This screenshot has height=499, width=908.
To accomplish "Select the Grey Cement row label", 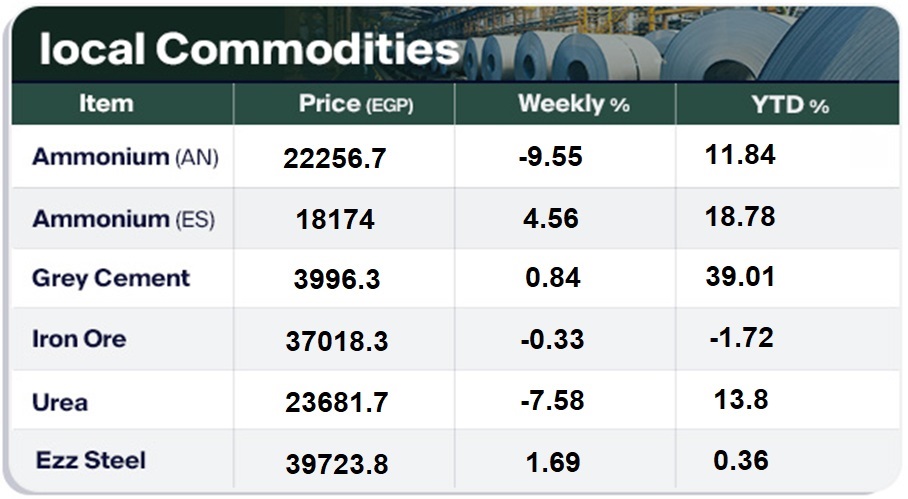I will (x=110, y=278).
